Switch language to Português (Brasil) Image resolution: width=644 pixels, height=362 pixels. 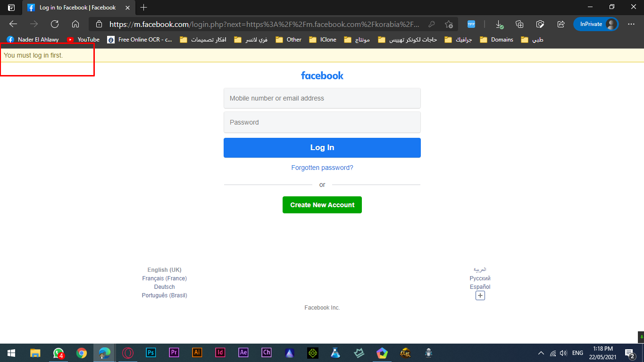click(165, 295)
